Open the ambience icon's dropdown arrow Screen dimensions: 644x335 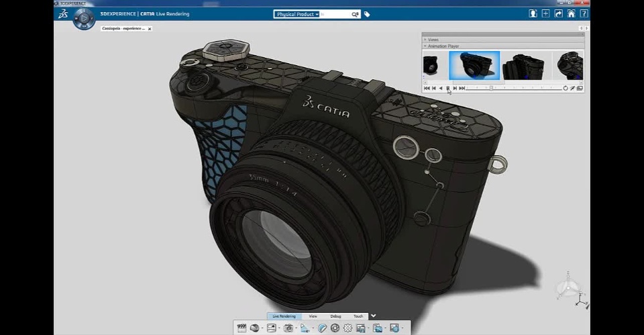coord(279,328)
